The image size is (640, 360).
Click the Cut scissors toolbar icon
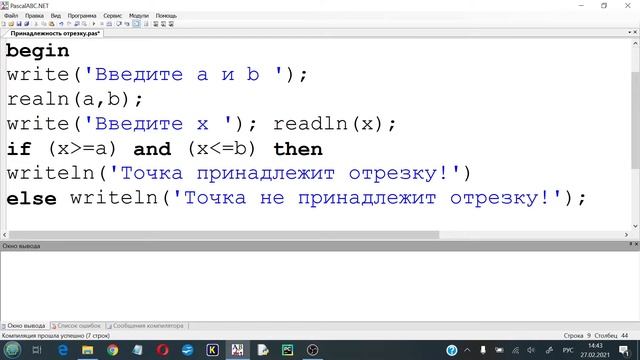(36, 24)
